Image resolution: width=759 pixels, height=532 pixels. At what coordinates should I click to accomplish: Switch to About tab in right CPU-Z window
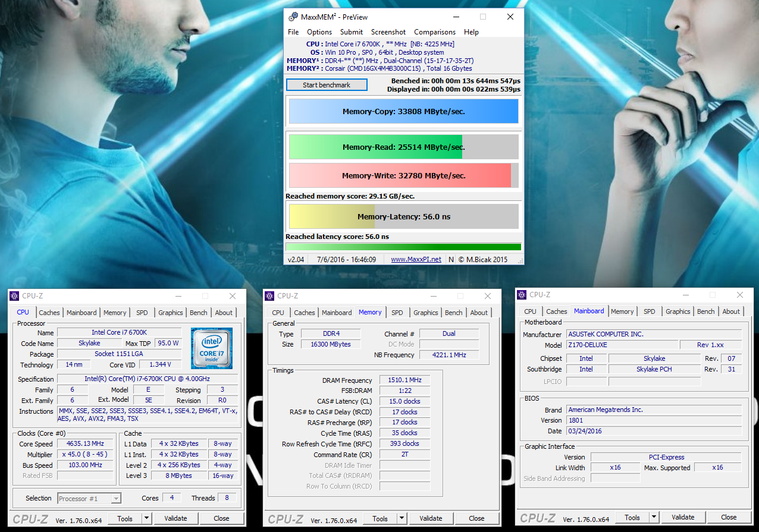[731, 311]
